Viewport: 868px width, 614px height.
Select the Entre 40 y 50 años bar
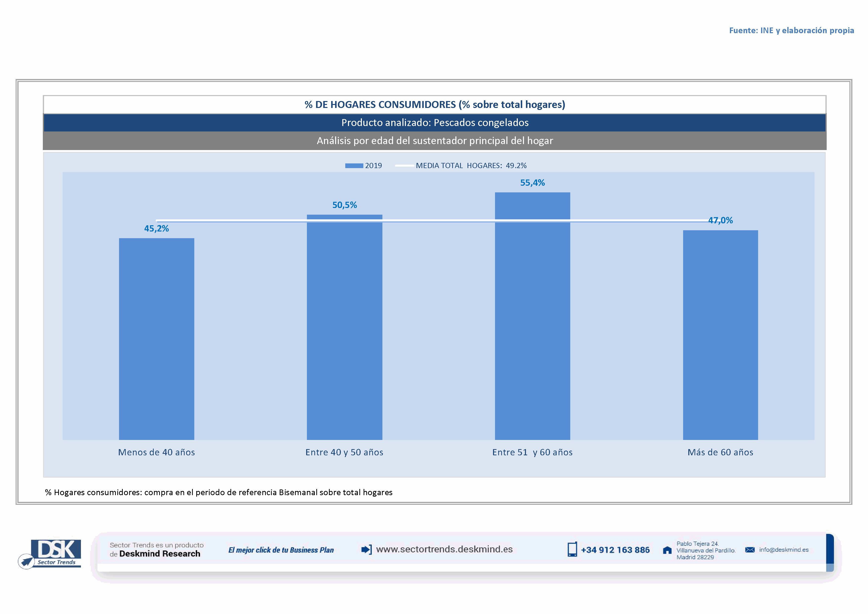pos(344,327)
